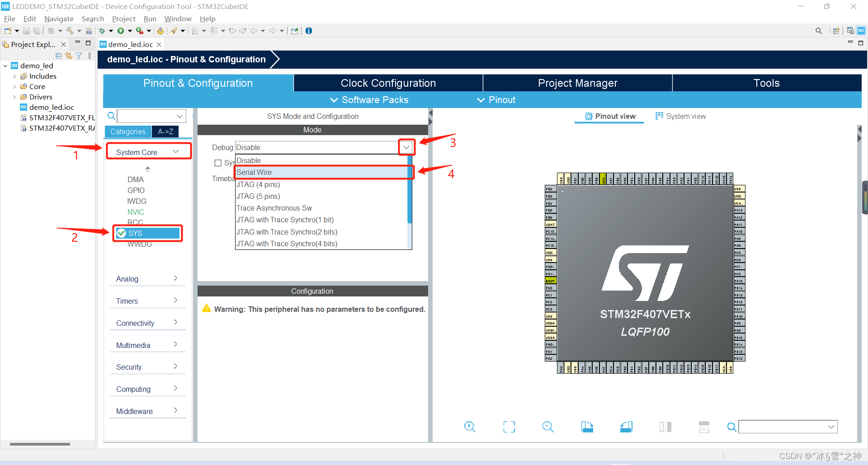Select Serial Wire debug option
The width and height of the screenshot is (868, 465).
321,172
